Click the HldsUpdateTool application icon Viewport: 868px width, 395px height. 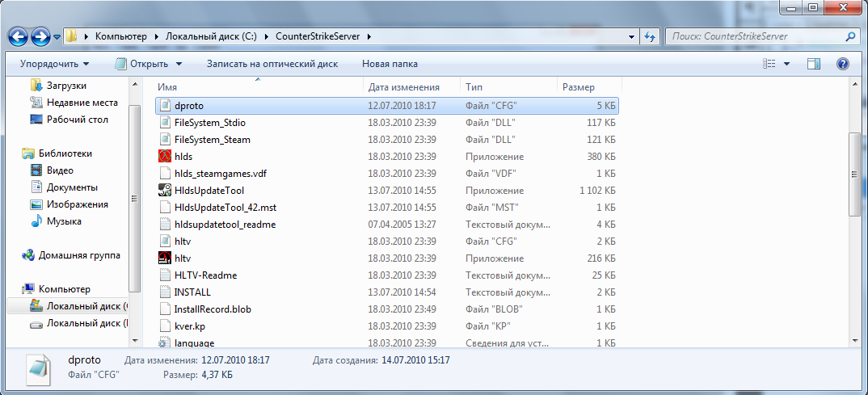click(x=164, y=191)
